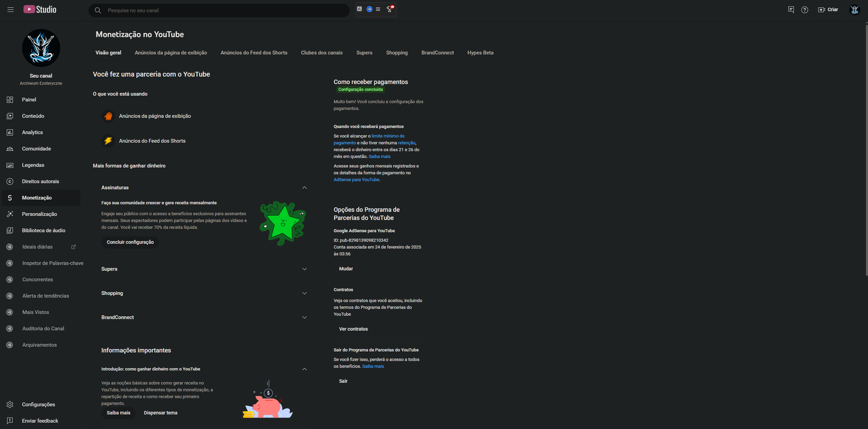Open AdSense para YouTube link

coord(356,180)
